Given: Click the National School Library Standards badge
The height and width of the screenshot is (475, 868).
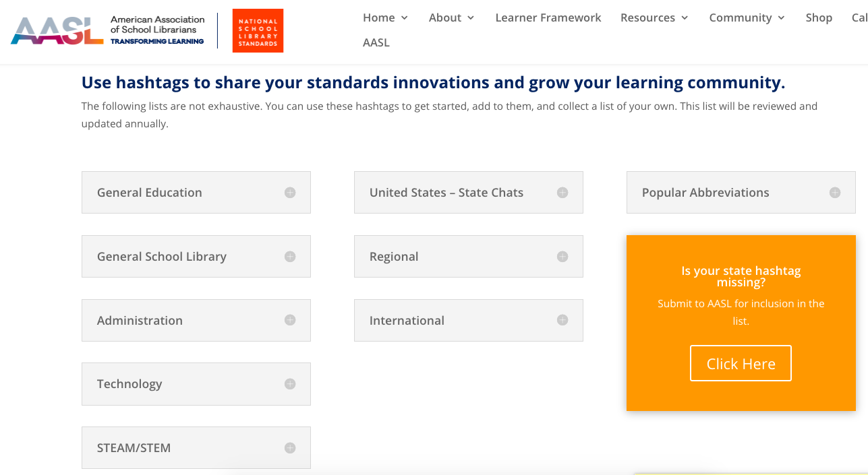Looking at the screenshot, I should (x=258, y=30).
